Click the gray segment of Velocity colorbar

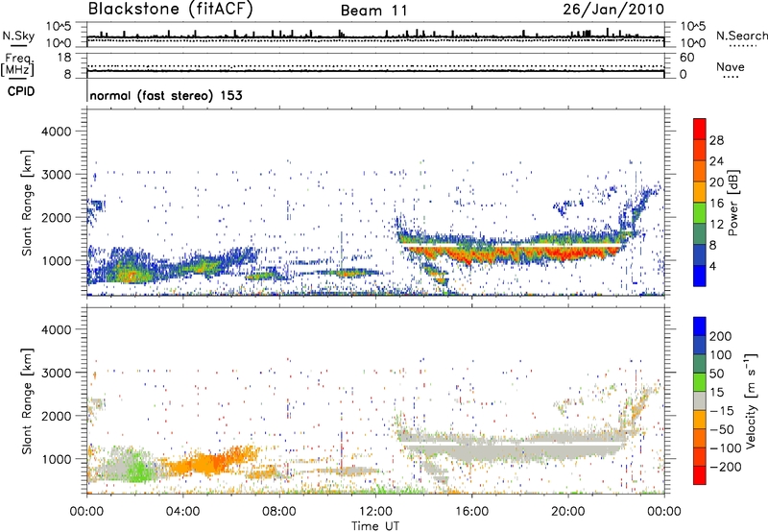[700, 401]
